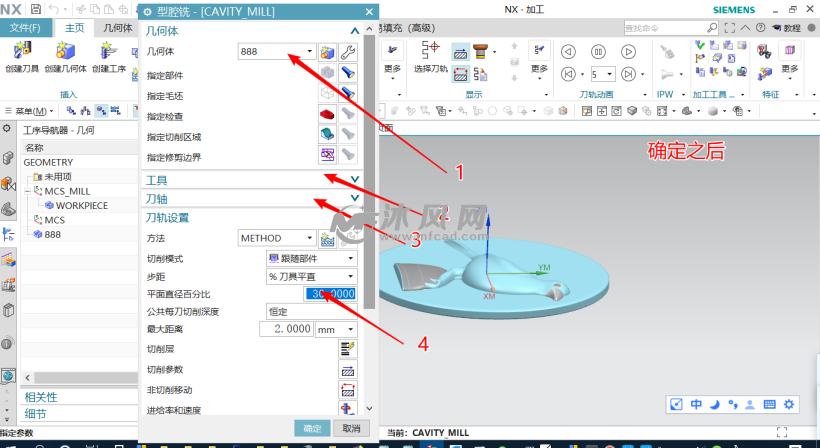Select WORKPIECE in the navigator tree
This screenshot has width=820, height=448.
click(82, 205)
